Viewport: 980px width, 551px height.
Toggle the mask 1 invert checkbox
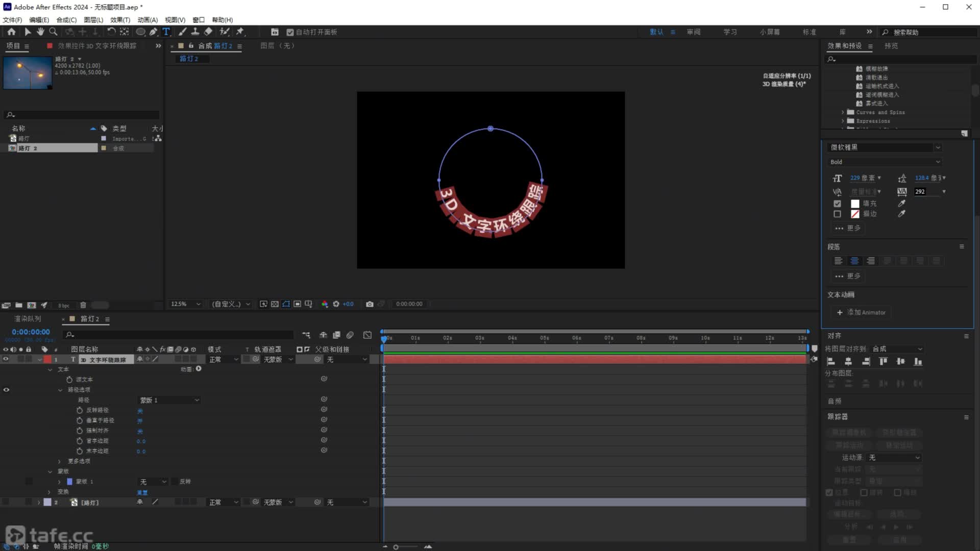(174, 482)
